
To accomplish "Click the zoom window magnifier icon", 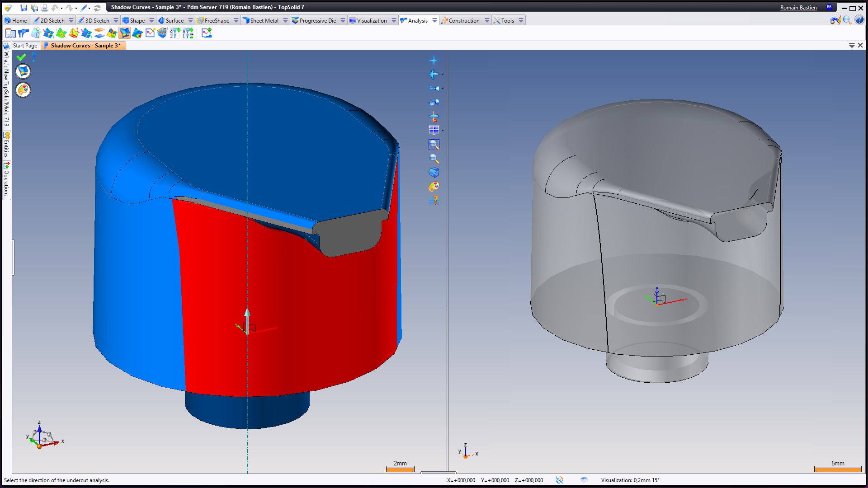I will (434, 145).
